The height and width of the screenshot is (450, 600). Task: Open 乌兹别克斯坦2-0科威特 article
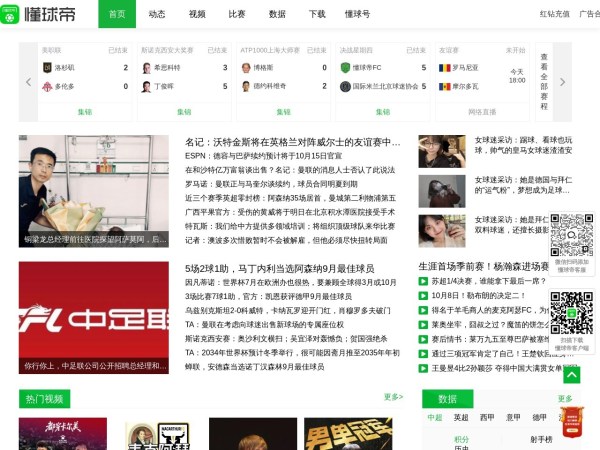coord(288,310)
